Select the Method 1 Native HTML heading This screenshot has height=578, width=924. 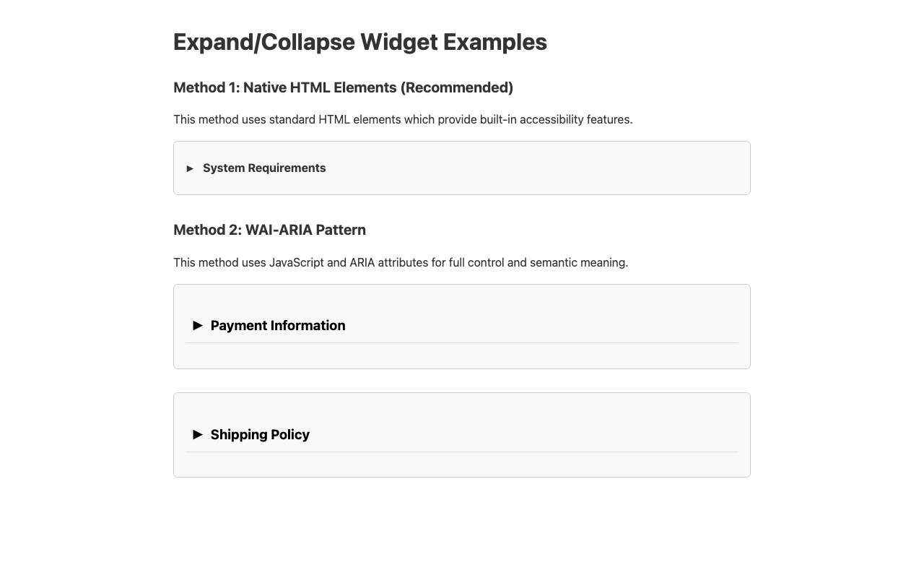pyautogui.click(x=343, y=87)
